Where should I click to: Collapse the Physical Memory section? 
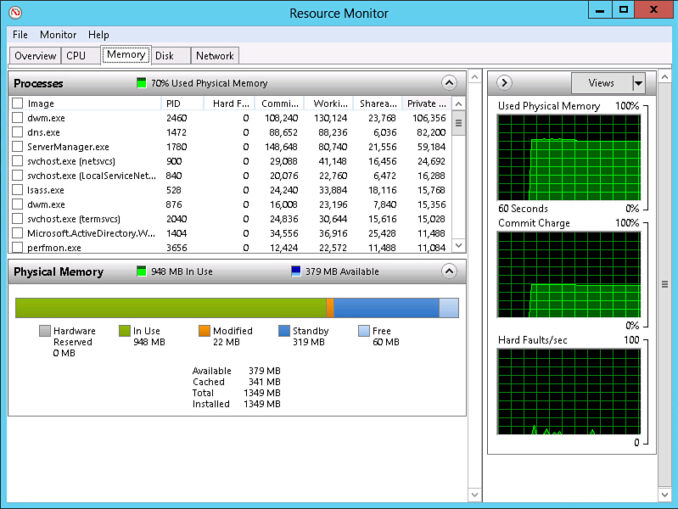tap(449, 271)
